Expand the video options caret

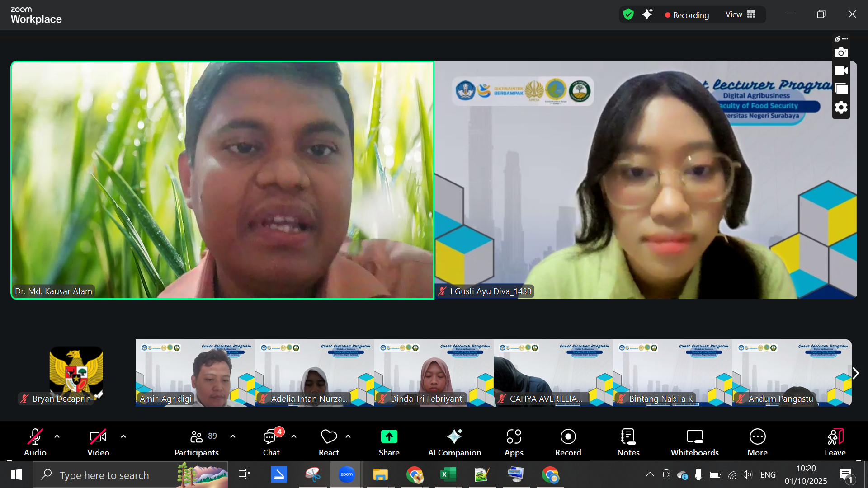pos(123,436)
